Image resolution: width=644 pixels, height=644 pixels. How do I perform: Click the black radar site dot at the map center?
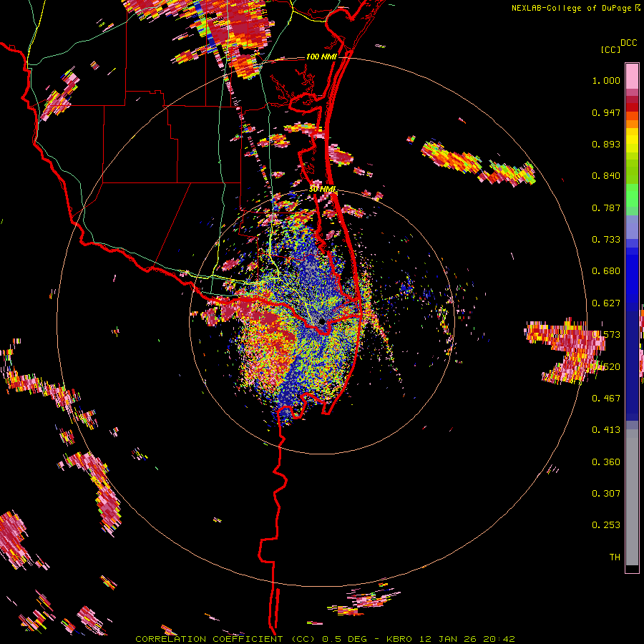point(321,321)
